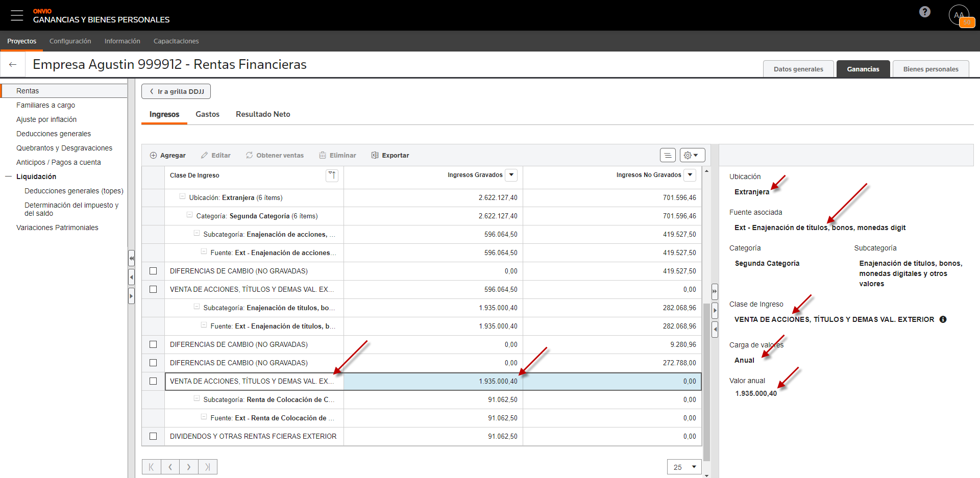Viewport: 980px width, 478px height.
Task: Tick the selected VENTA DE ACCIONES row checkbox
Action: [153, 381]
